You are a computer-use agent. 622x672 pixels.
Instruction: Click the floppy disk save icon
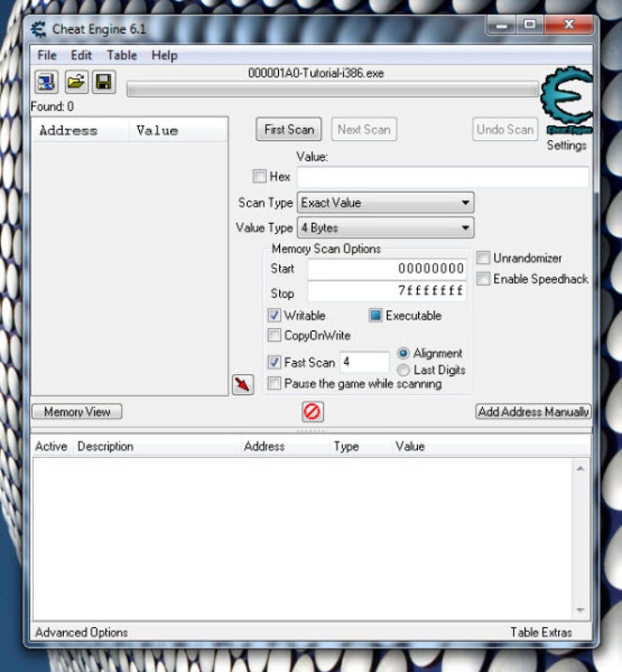[103, 83]
